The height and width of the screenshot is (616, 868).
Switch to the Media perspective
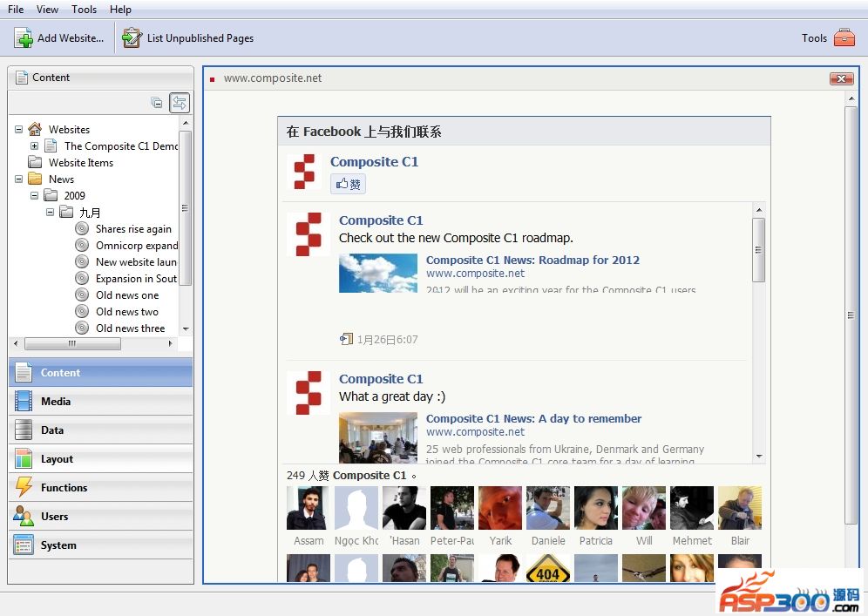pyautogui.click(x=101, y=402)
